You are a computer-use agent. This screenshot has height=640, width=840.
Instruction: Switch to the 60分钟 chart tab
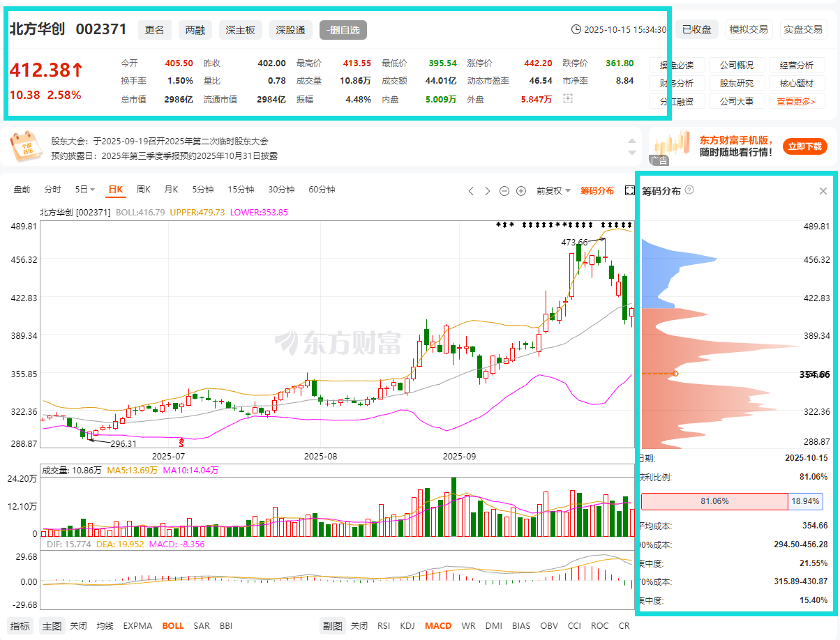click(322, 190)
